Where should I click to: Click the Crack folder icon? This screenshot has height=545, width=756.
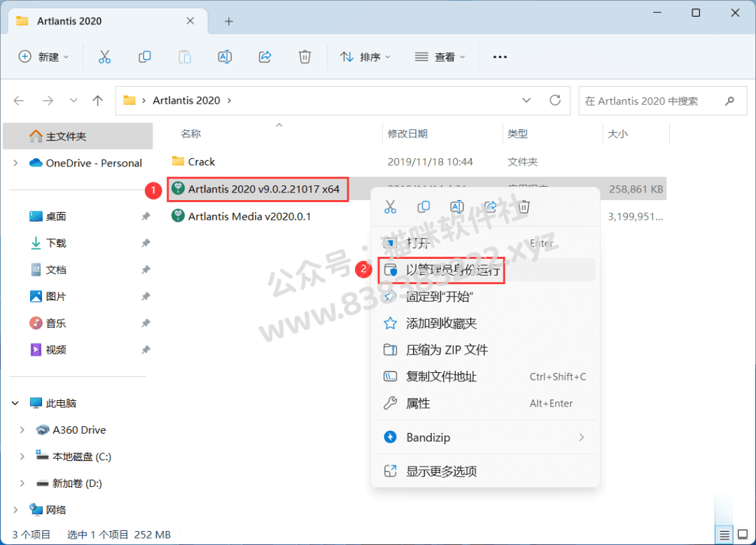pyautogui.click(x=178, y=161)
